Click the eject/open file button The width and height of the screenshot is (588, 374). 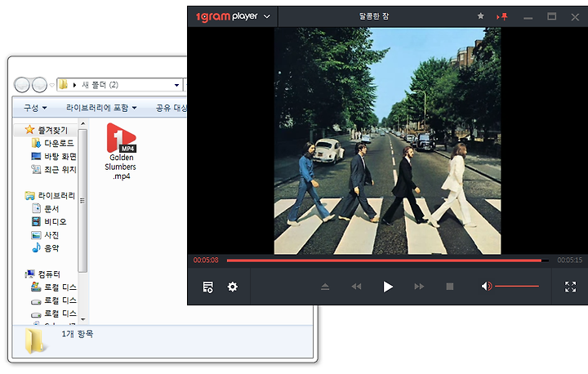pyautogui.click(x=325, y=287)
